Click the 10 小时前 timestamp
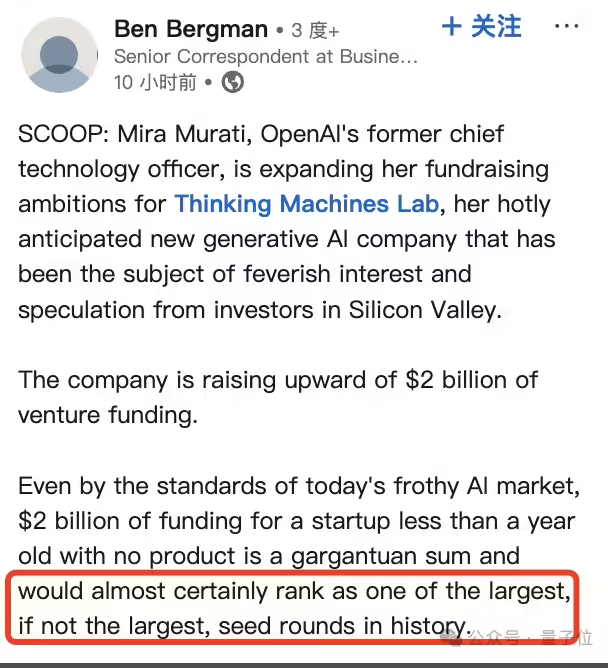This screenshot has height=668, width=608. [155, 82]
